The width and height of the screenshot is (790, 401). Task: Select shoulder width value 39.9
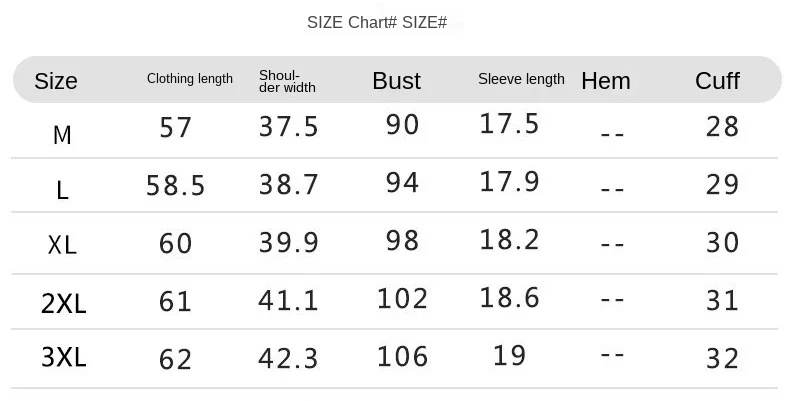[288, 243]
